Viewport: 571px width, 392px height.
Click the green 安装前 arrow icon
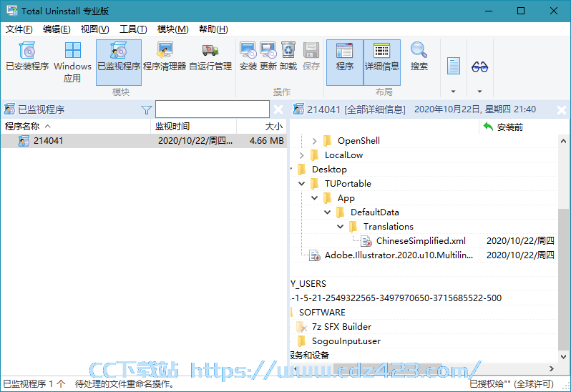pos(488,127)
